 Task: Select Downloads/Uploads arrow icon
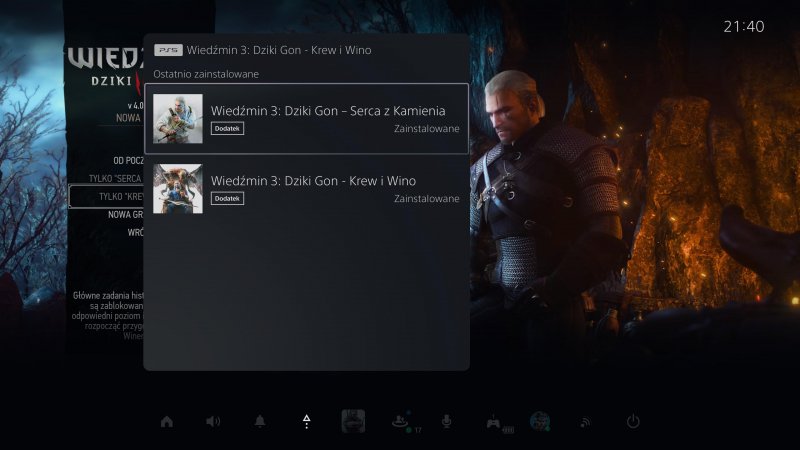coord(306,421)
